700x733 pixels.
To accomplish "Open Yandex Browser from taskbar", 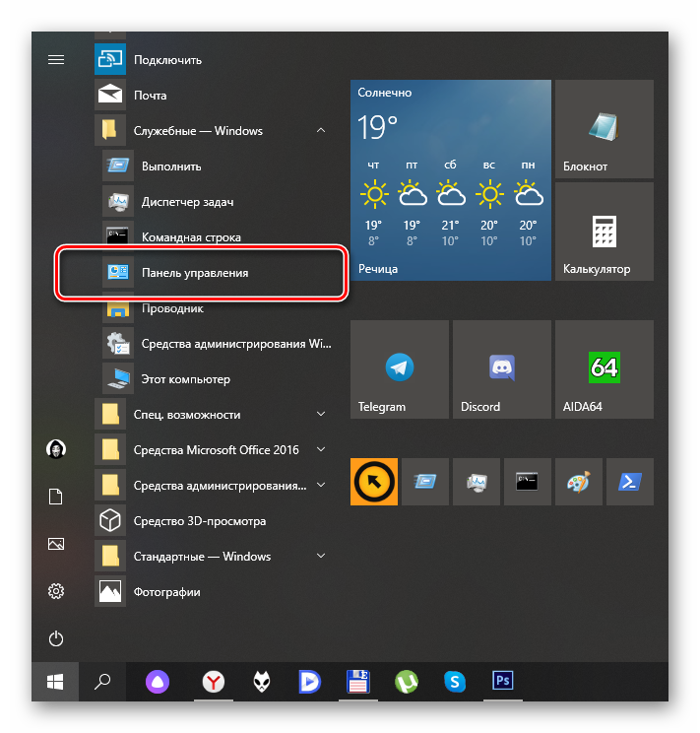I will [214, 682].
